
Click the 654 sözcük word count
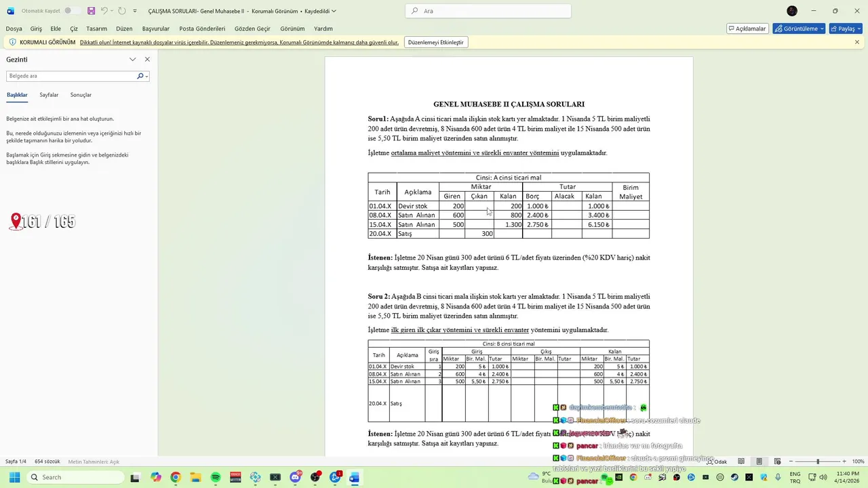(x=47, y=462)
